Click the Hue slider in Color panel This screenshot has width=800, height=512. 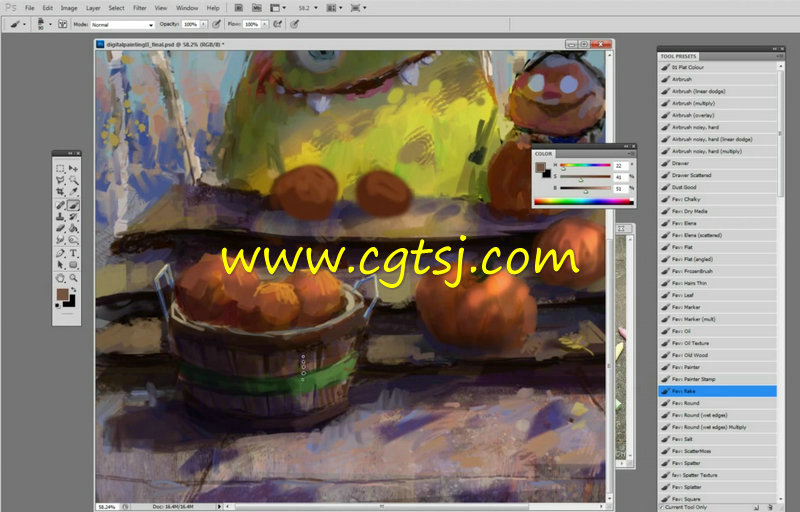585,165
